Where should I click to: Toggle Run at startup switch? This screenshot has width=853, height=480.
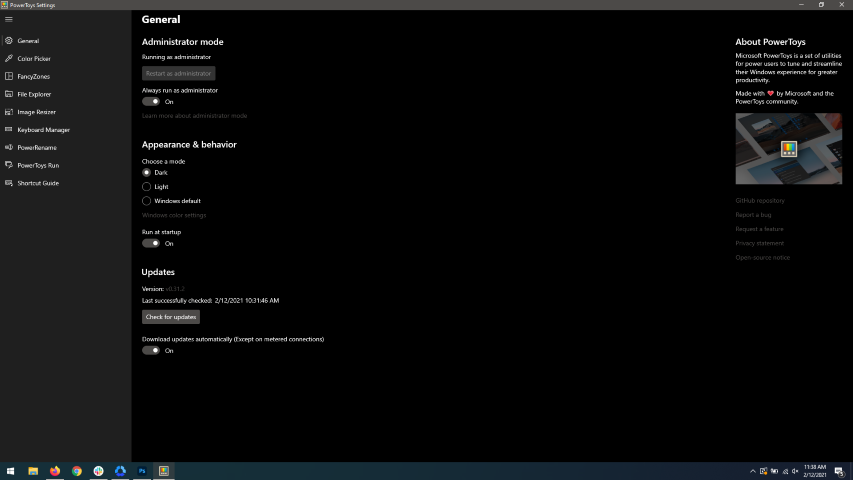[151, 243]
